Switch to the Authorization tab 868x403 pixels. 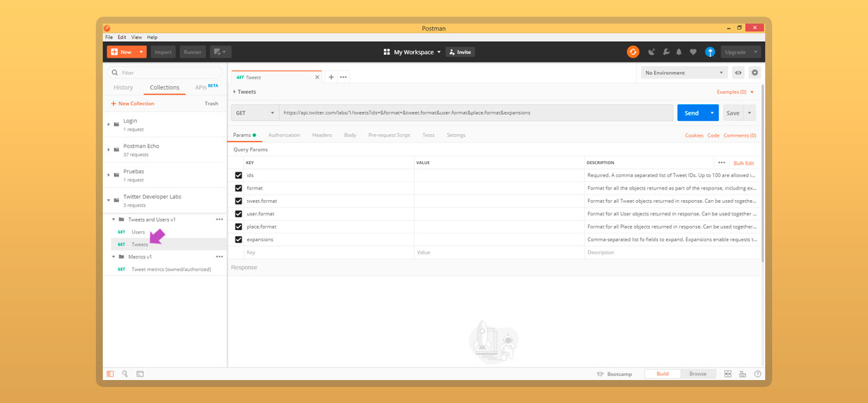284,135
